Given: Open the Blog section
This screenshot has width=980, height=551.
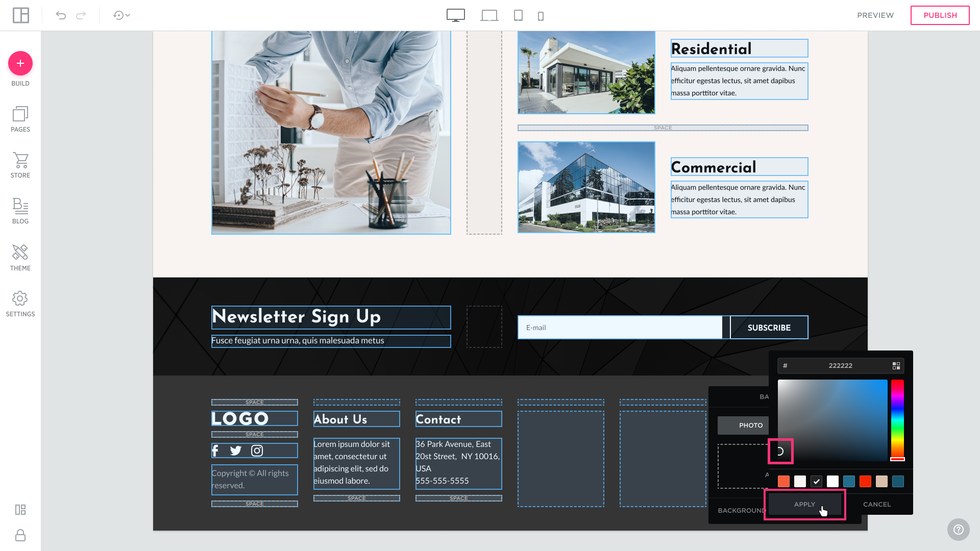Looking at the screenshot, I should coord(20,211).
